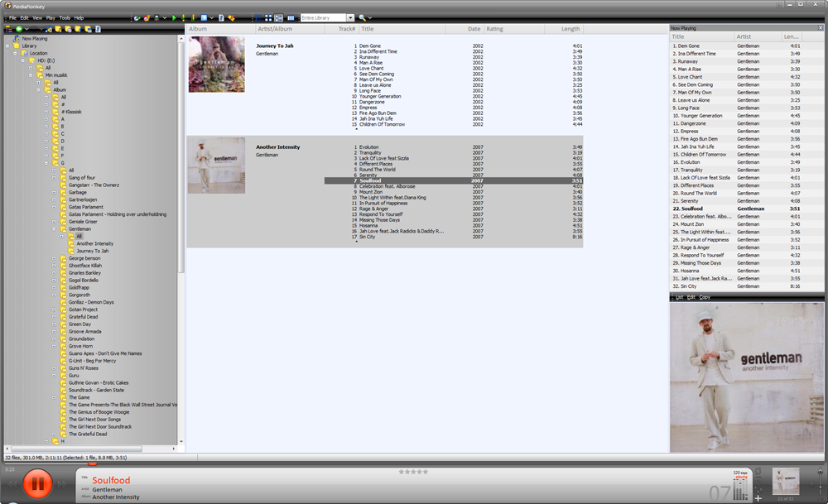Click List in the Now Playing panel
Viewport: 828px width, 504px height.
click(680, 297)
